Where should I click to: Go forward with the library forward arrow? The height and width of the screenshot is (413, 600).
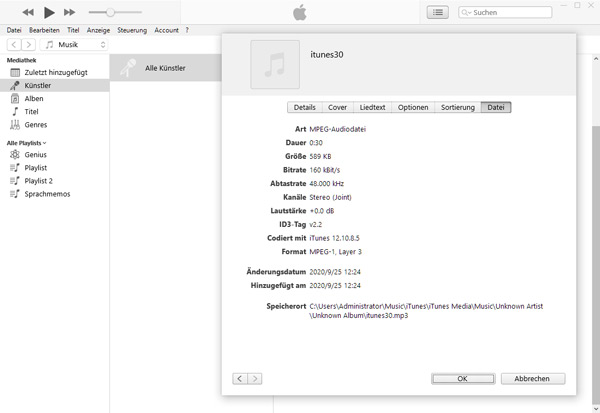29,45
